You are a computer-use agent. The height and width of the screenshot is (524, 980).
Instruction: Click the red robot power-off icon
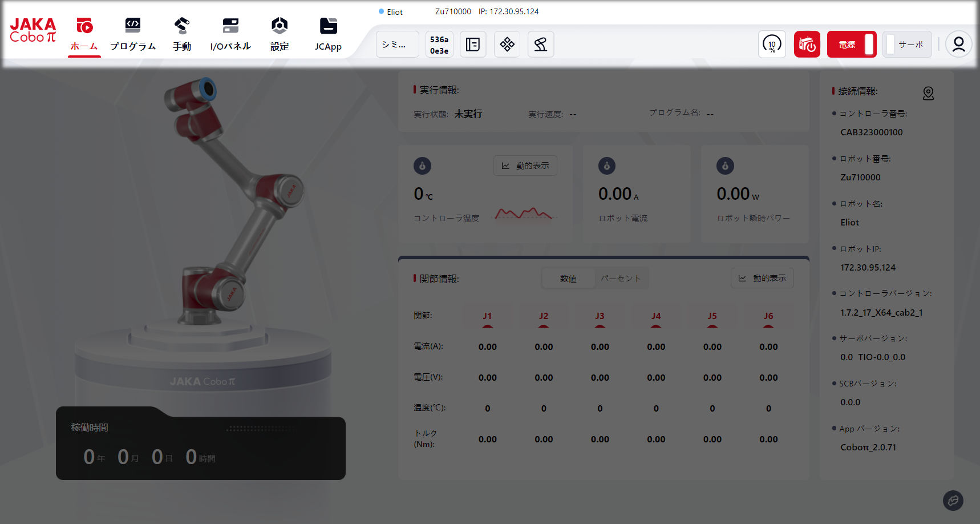point(807,45)
